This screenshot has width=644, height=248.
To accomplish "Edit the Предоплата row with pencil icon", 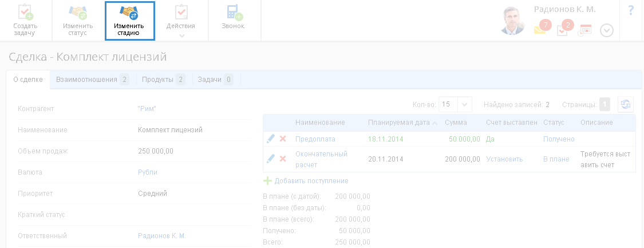I will tap(271, 139).
